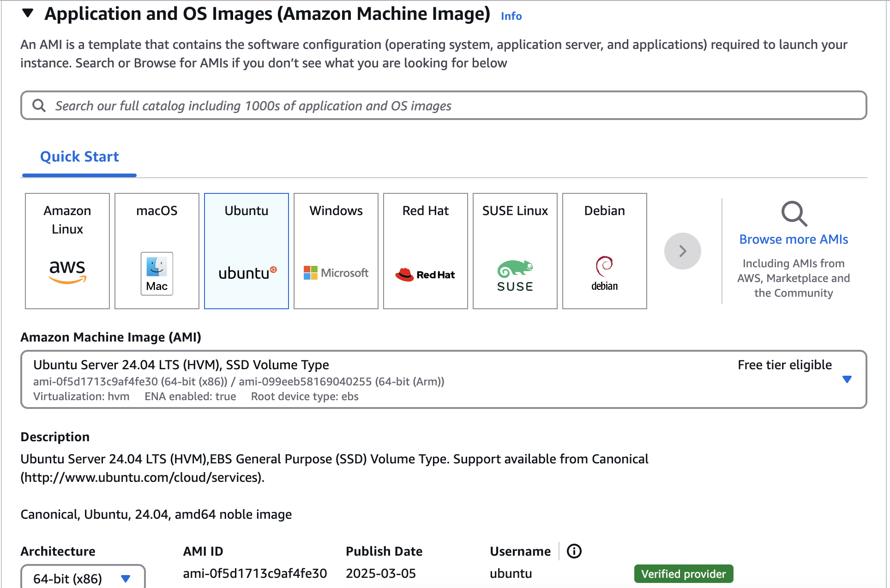Screen dimensions: 890x588
Task: Click the Amazon Machine Image (AMI) label
Action: click(111, 337)
